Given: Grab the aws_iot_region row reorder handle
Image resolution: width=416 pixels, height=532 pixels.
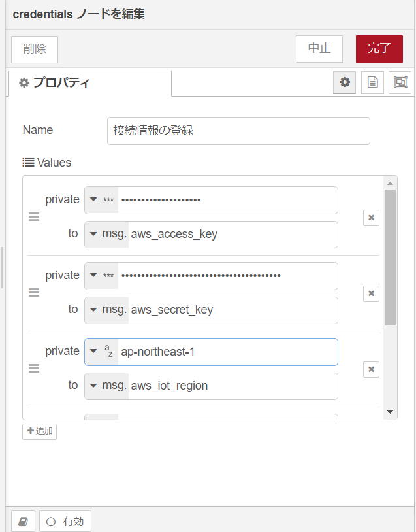Looking at the screenshot, I should (x=34, y=368).
